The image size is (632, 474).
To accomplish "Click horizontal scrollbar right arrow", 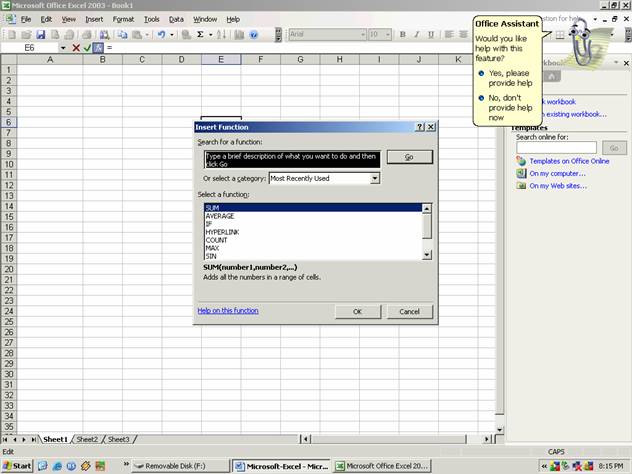I will click(486, 439).
